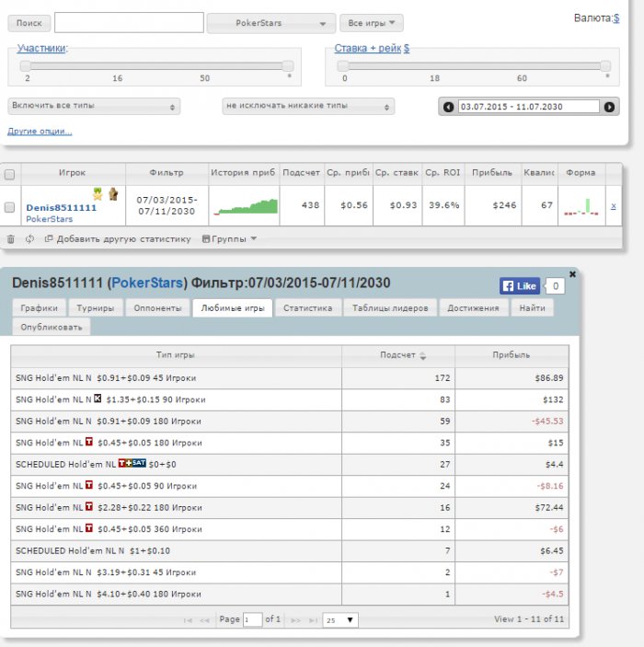Viewport: 644px width, 647px height.
Task: Click the right handle of Ставка + рейк slider
Action: pos(605,66)
